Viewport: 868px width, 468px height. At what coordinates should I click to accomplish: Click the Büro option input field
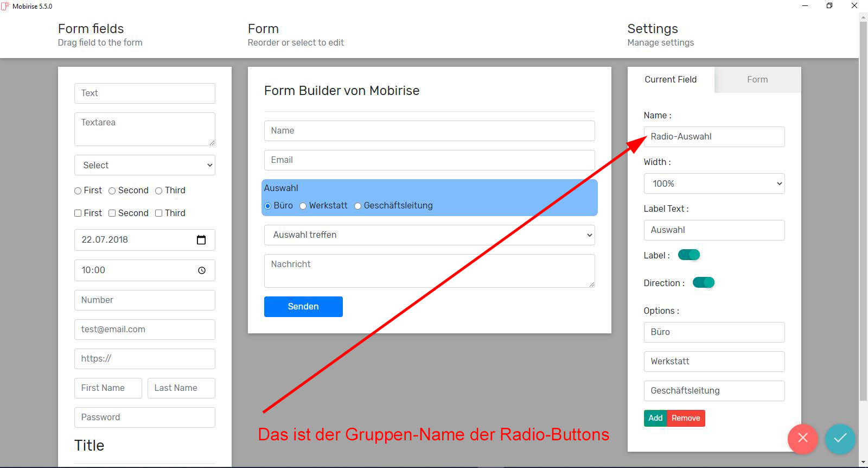[x=714, y=332]
